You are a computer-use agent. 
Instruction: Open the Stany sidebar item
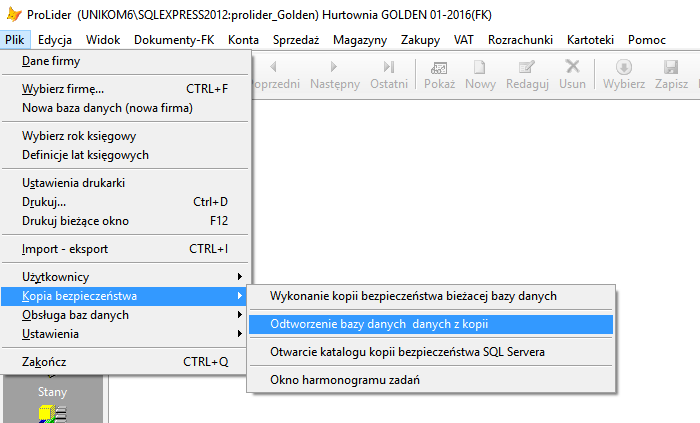[52, 392]
